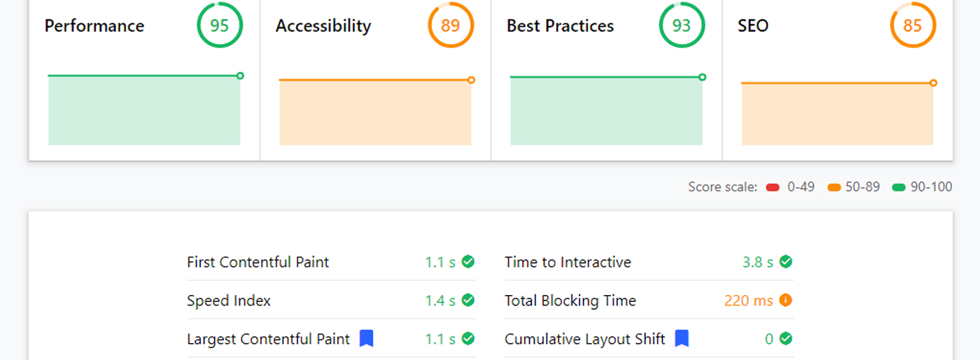Click the Accessibility score gauge showing 89

point(451,26)
